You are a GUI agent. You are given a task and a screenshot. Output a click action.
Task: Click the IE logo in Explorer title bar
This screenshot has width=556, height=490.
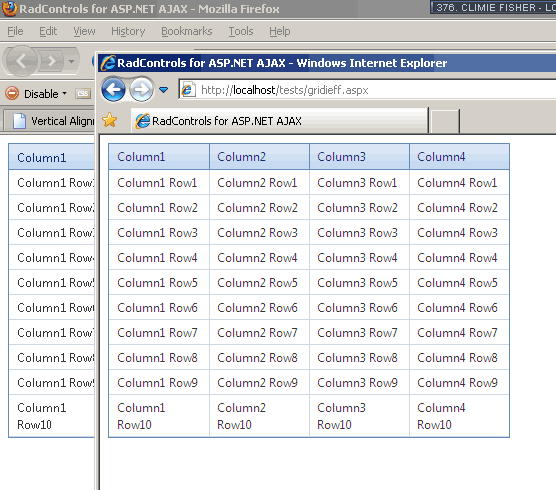108,63
